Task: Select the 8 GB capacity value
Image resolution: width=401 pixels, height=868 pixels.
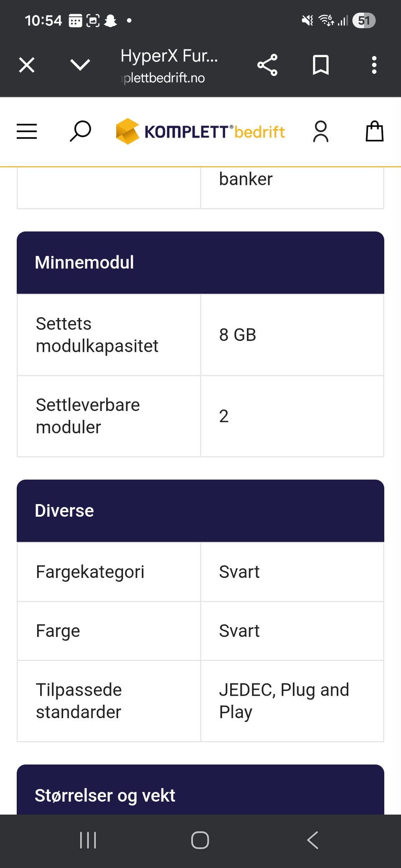Action: coord(238,335)
